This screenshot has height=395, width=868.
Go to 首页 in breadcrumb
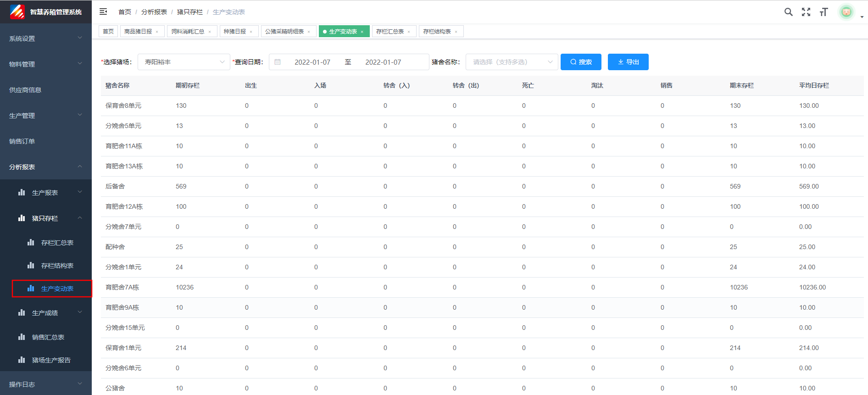pyautogui.click(x=125, y=12)
